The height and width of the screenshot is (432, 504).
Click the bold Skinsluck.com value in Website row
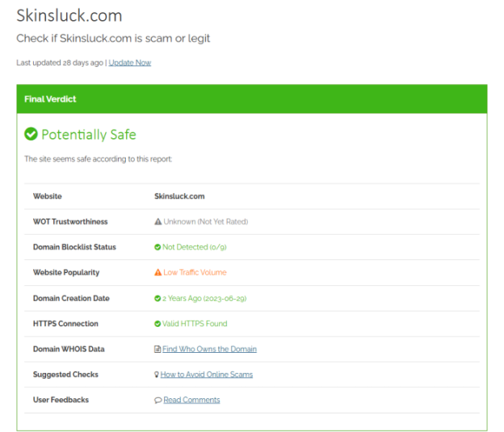point(179,196)
